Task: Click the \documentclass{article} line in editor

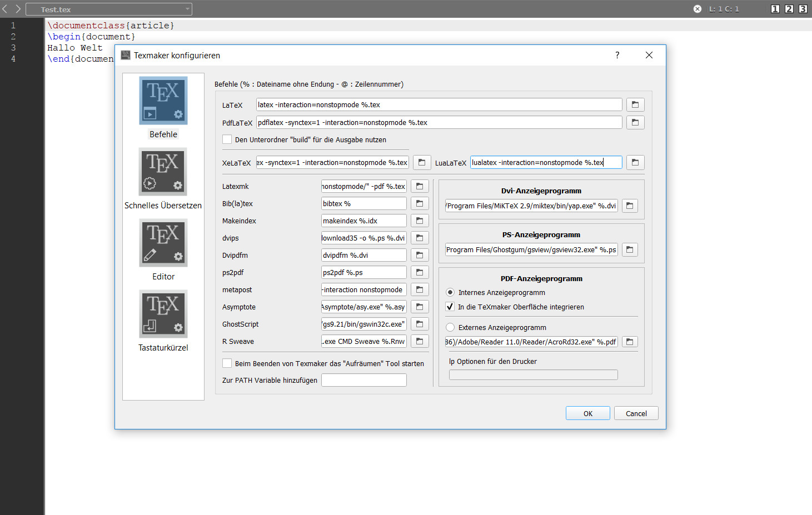Action: point(111,25)
